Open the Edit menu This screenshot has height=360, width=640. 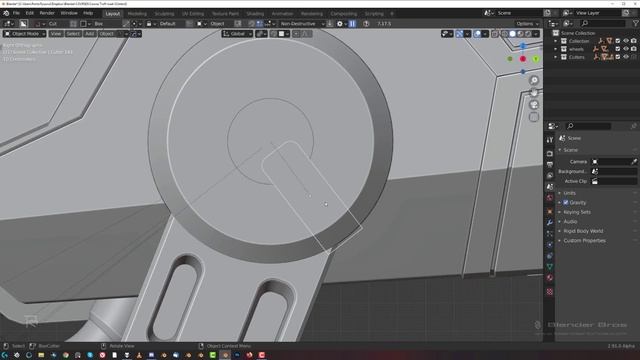coord(29,13)
